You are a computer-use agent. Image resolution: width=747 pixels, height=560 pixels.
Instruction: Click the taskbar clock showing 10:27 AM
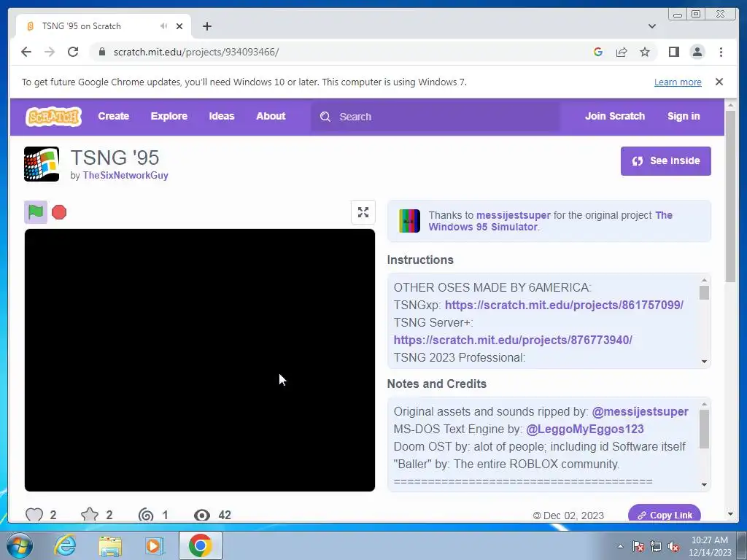(x=709, y=546)
